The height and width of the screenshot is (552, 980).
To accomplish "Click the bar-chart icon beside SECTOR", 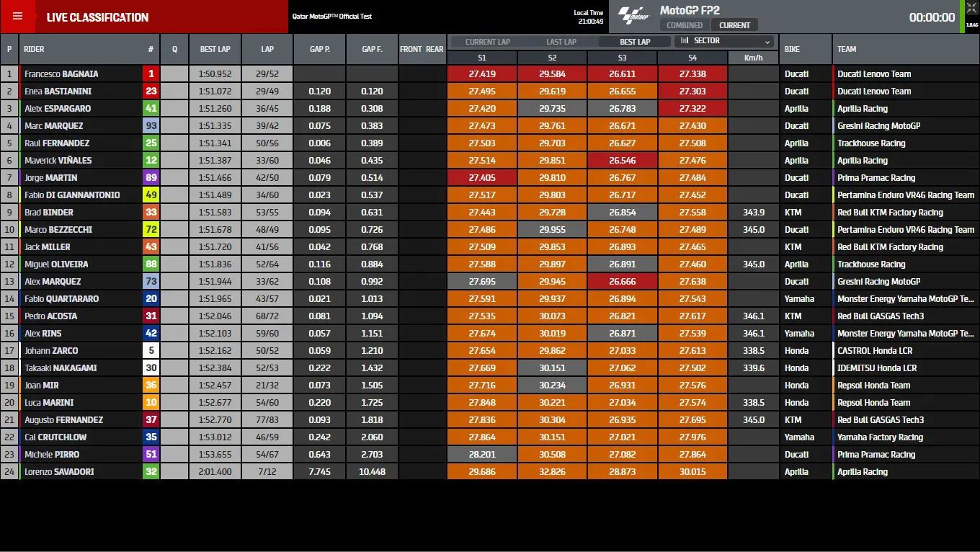I will coord(685,41).
